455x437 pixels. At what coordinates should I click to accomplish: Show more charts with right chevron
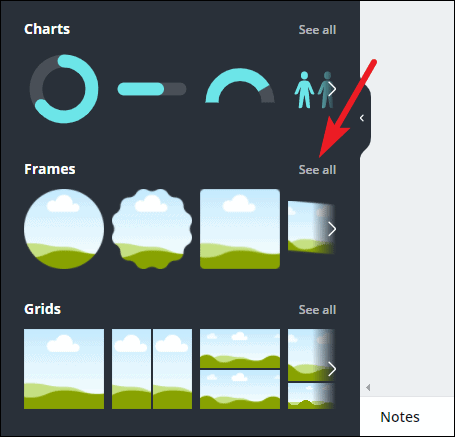(332, 89)
